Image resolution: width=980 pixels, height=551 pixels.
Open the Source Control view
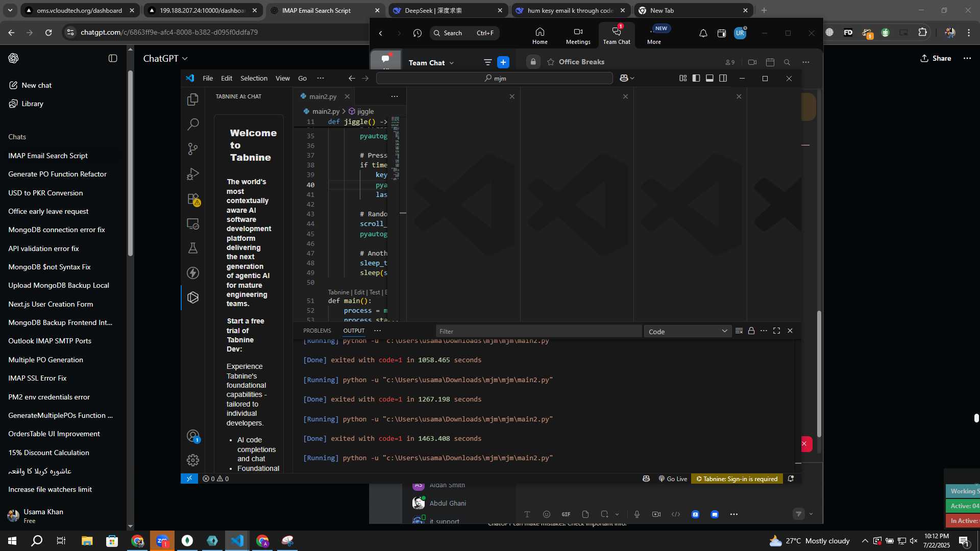193,149
